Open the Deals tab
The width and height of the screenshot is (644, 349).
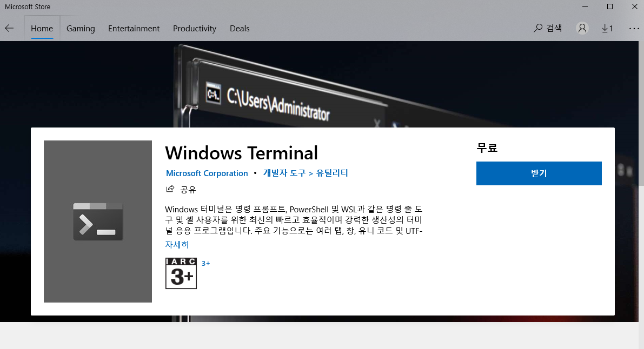(x=240, y=28)
